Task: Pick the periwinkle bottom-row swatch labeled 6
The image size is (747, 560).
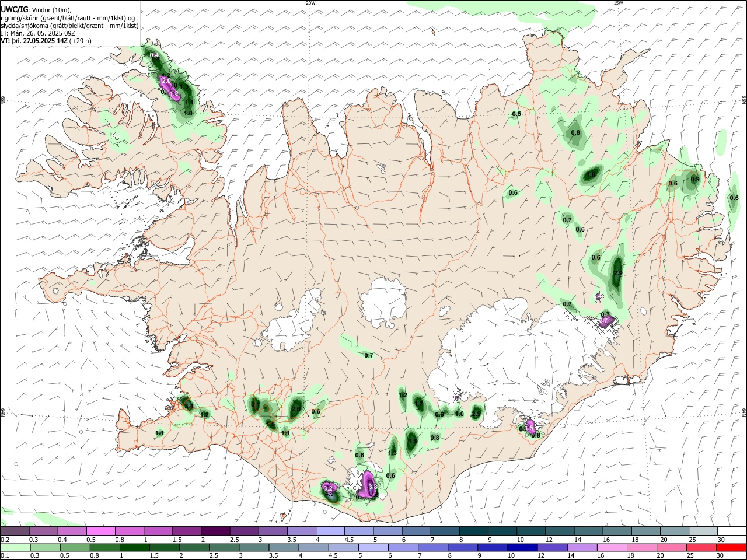Action: point(403,548)
